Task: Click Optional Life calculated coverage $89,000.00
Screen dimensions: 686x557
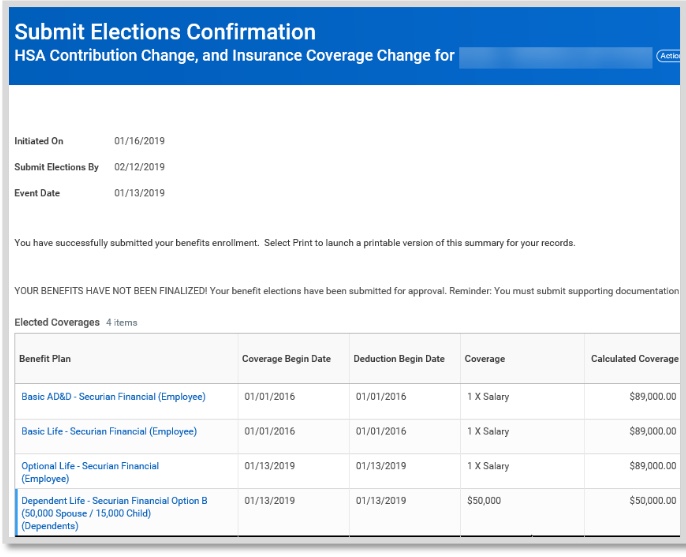Action: tap(653, 466)
